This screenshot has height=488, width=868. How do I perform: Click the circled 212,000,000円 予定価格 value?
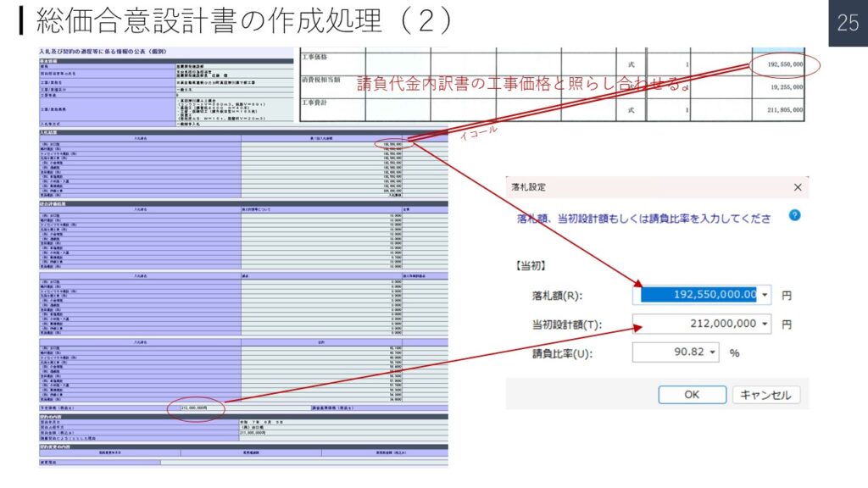click(197, 408)
